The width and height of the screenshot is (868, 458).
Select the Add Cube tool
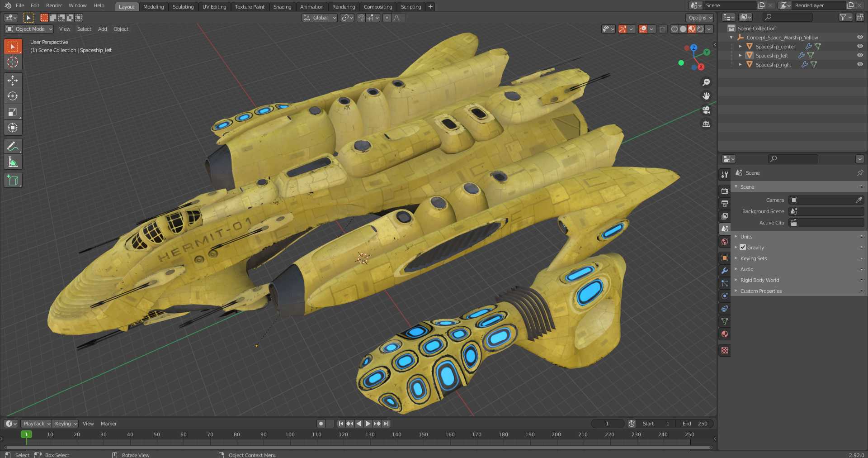pyautogui.click(x=13, y=180)
